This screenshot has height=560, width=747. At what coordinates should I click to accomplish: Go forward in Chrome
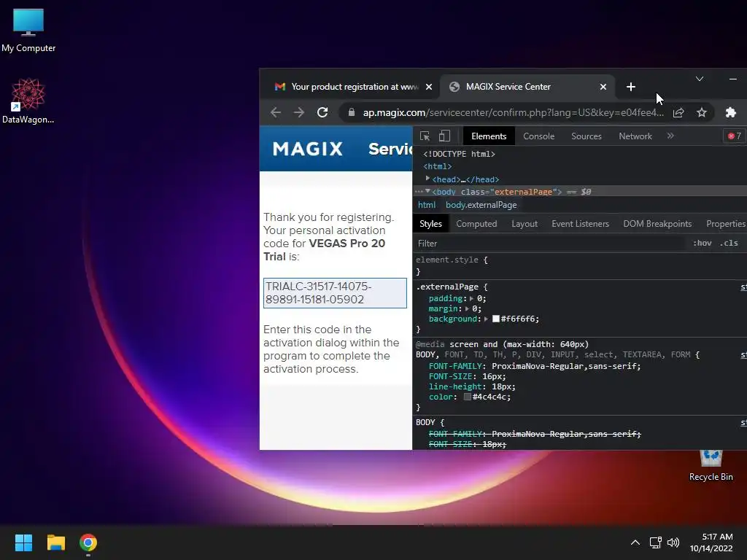click(298, 112)
